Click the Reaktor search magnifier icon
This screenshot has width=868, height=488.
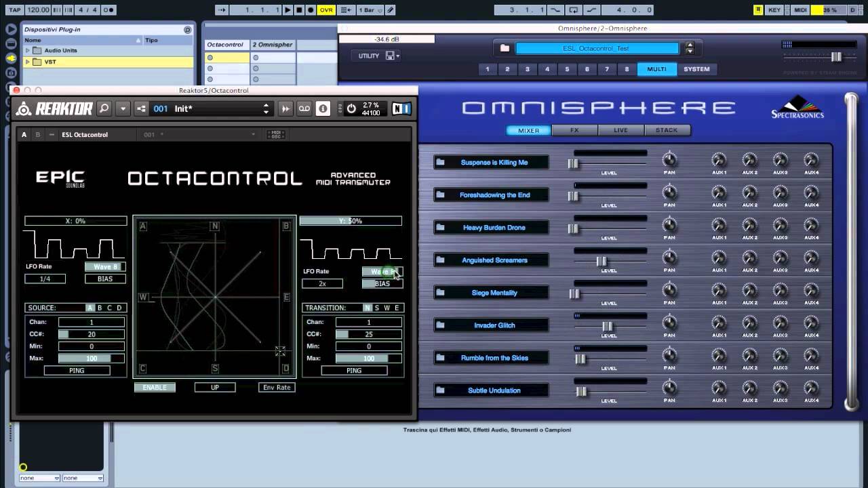point(104,108)
